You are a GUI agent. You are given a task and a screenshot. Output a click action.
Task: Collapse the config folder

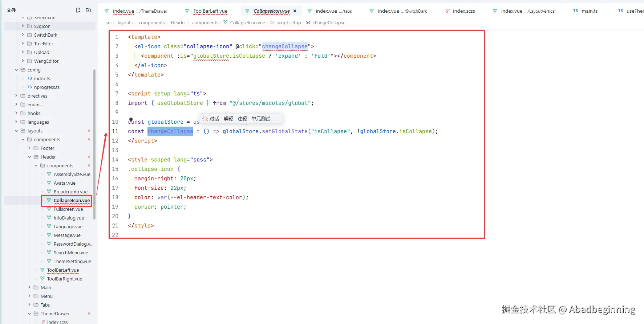click(x=16, y=70)
